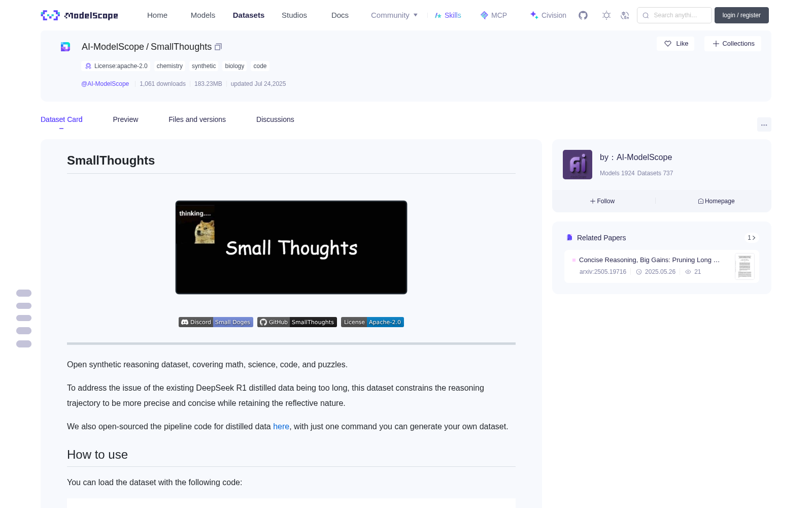Click the MCP diamond icon
The image size is (812, 508).
coord(484,15)
